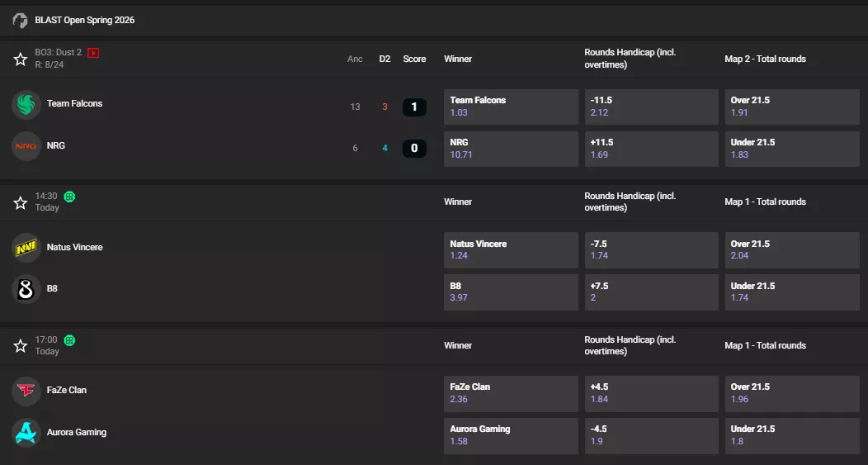Click the Aurora Gaming logo
868x465 pixels.
26,433
